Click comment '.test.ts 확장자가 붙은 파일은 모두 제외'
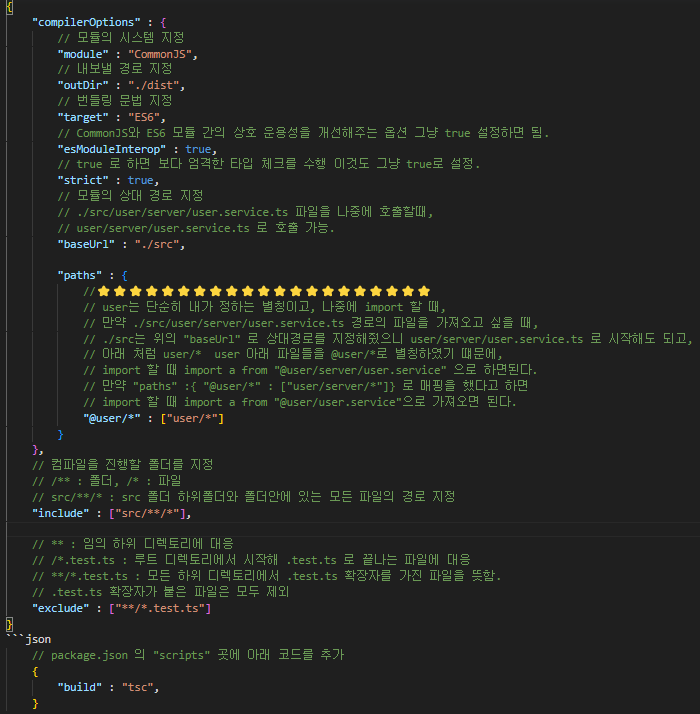Screen dimensions: 700x714 tap(160, 592)
